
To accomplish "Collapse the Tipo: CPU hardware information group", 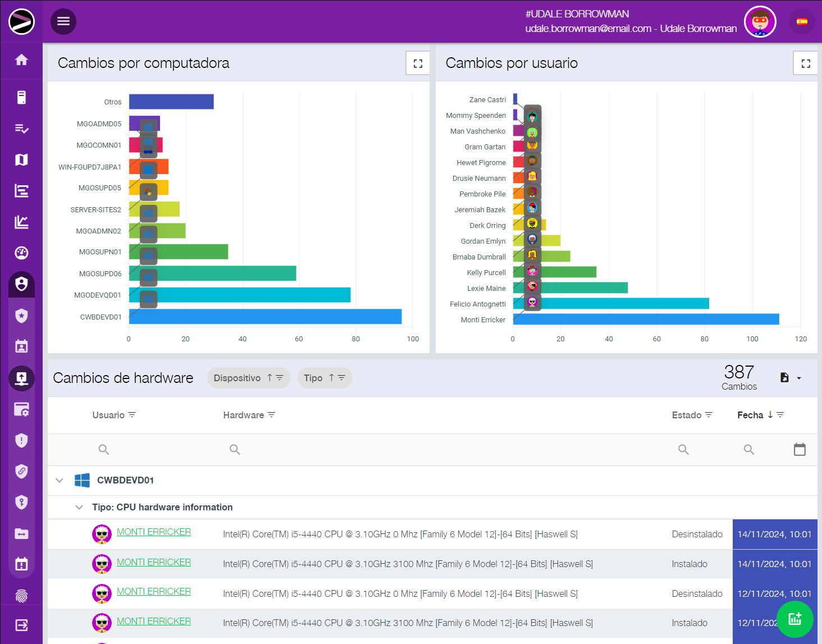I will (79, 508).
